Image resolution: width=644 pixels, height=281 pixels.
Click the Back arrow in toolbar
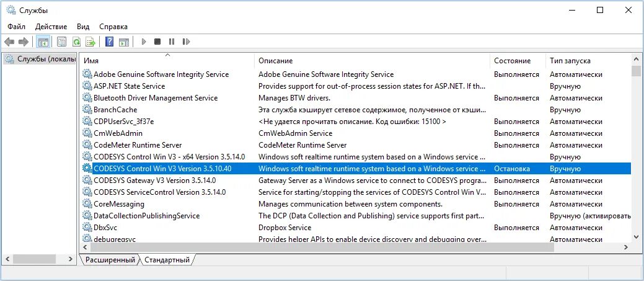click(x=9, y=42)
